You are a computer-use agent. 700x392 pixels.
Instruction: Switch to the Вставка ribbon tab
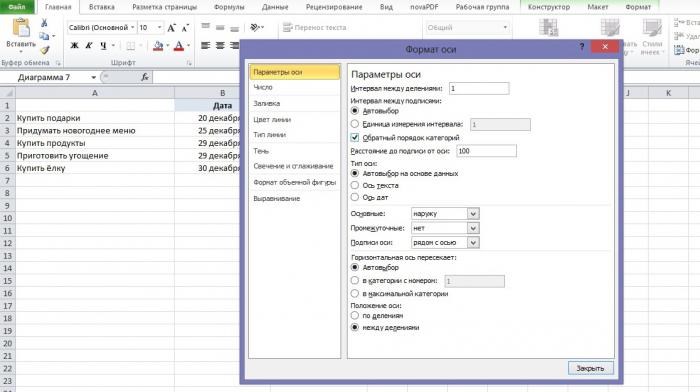click(x=102, y=7)
